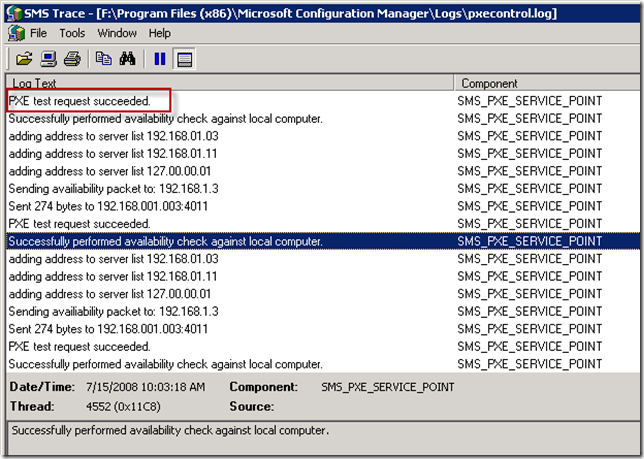Click the Log Text column header

(230, 83)
